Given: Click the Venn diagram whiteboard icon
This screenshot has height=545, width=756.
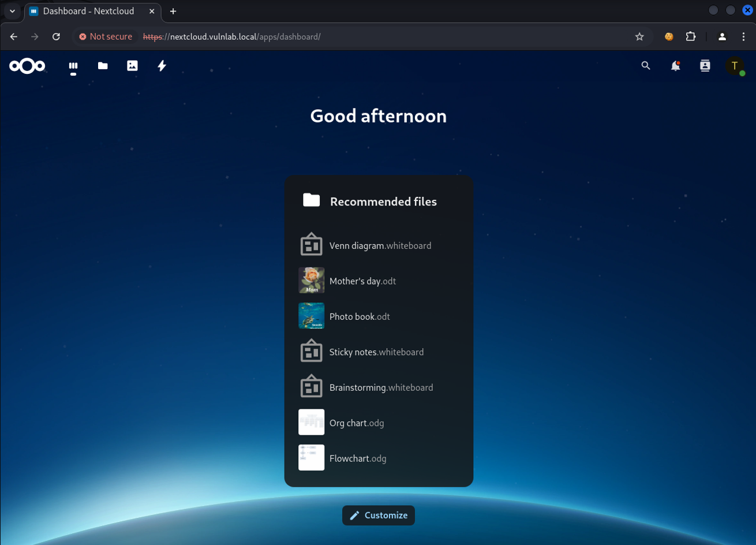Looking at the screenshot, I should [312, 245].
